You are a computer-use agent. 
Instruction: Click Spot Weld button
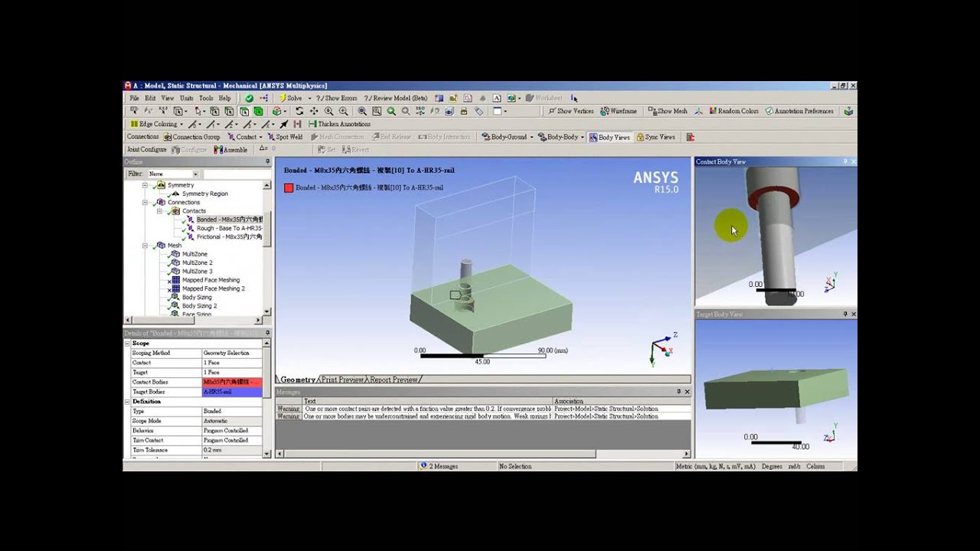point(285,137)
